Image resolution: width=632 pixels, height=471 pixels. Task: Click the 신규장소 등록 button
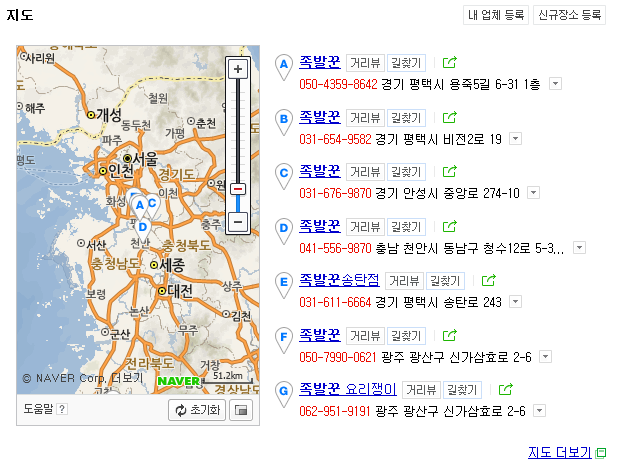[570, 15]
